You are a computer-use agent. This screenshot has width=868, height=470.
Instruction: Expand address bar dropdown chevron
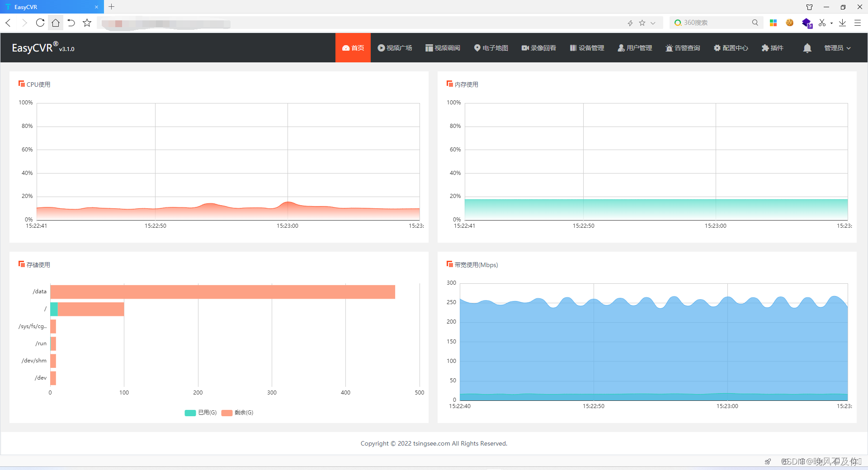coord(653,23)
